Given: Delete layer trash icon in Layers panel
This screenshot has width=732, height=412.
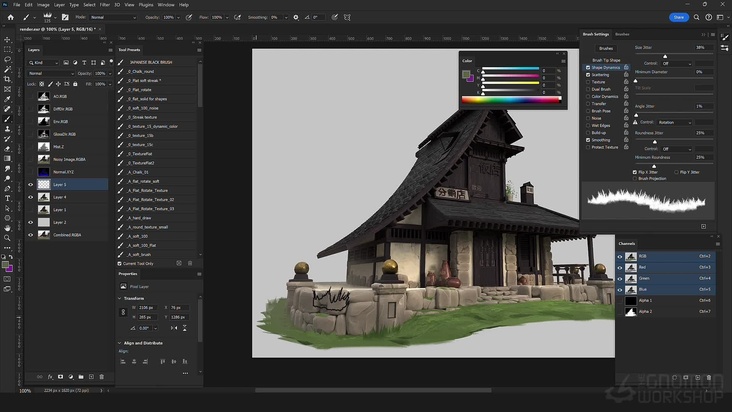Looking at the screenshot, I should pyautogui.click(x=101, y=377).
